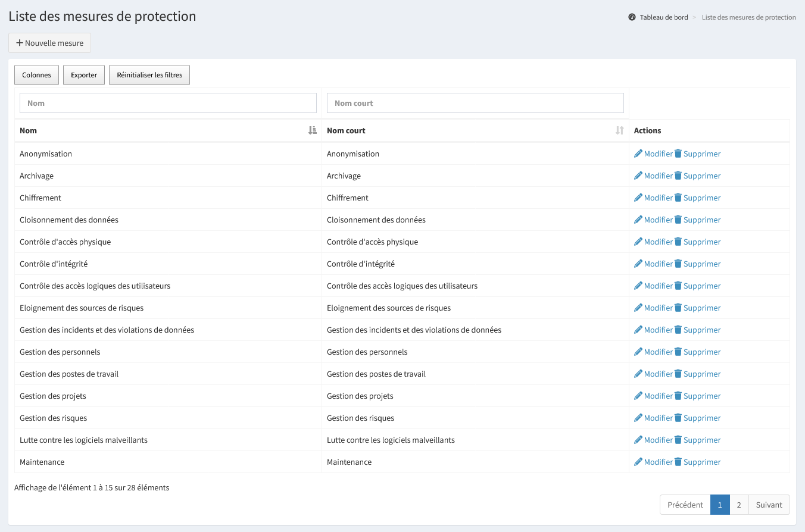Click the sort icon in the Nom column header
The height and width of the screenshot is (532, 805).
[313, 130]
